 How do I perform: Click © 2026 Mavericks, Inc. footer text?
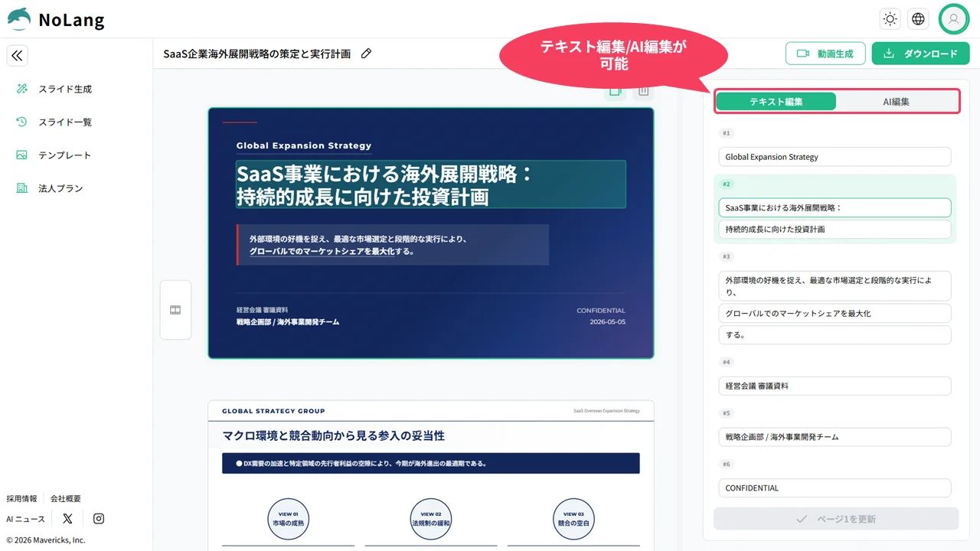coord(46,540)
